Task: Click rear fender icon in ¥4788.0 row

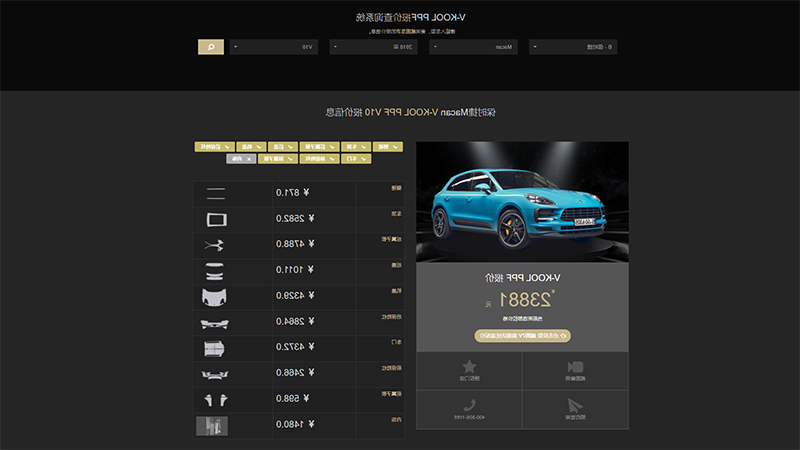Action: 214,245
